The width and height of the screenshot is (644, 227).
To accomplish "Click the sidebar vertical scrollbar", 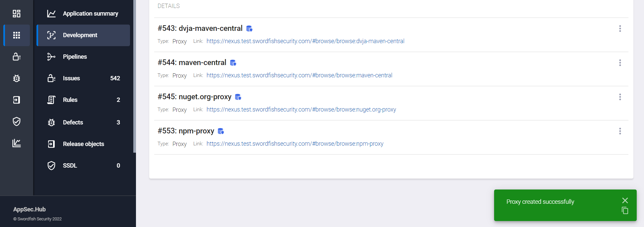I will click(134, 76).
